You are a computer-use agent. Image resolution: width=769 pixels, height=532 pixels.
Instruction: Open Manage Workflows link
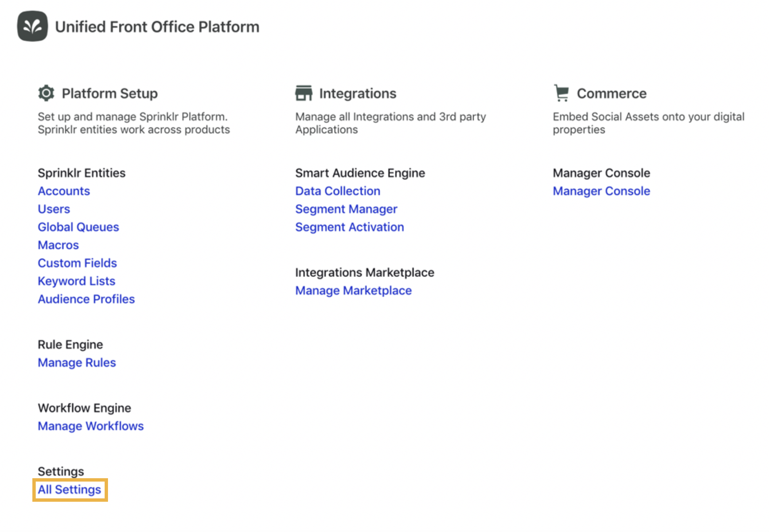pyautogui.click(x=91, y=426)
